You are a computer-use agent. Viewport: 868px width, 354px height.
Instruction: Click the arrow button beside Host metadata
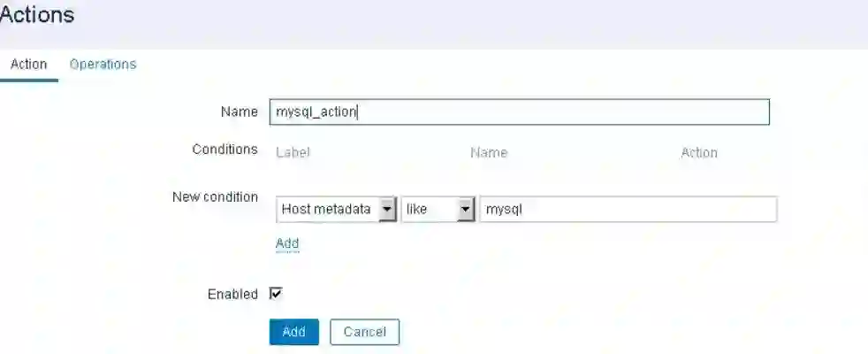coord(386,210)
